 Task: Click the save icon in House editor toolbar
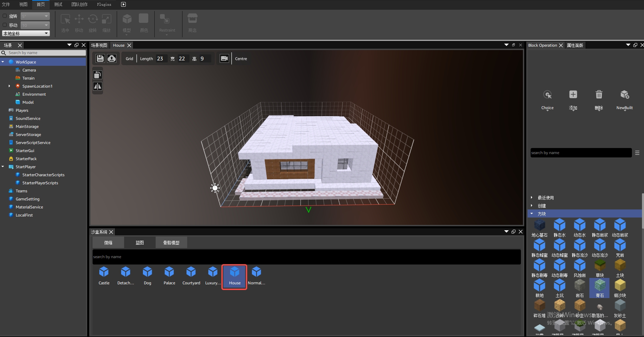click(x=100, y=58)
